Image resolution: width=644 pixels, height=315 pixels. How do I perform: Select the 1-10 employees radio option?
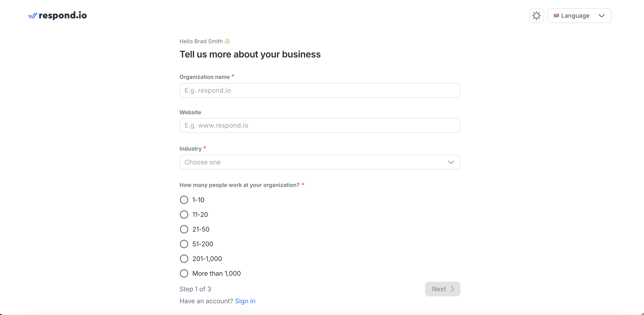coord(184,200)
